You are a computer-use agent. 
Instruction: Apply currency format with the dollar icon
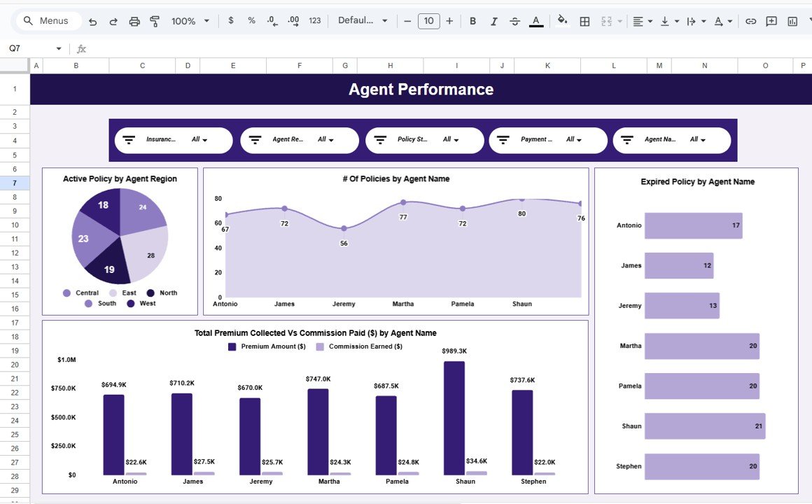[x=231, y=21]
